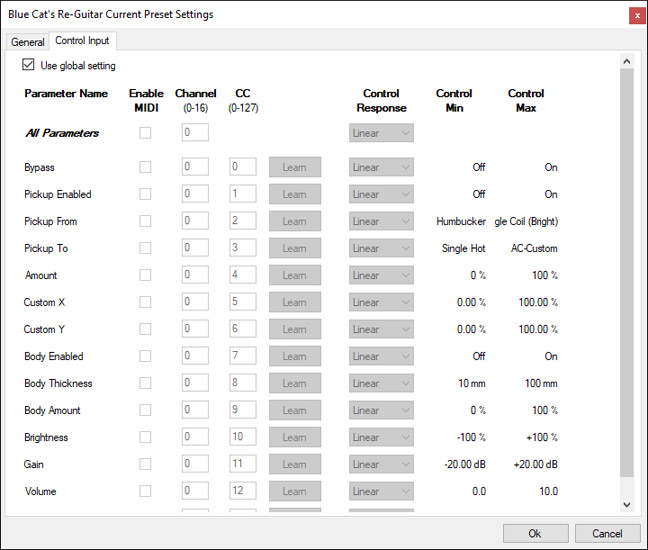Open the Volume Control Response dropdown

381,491
